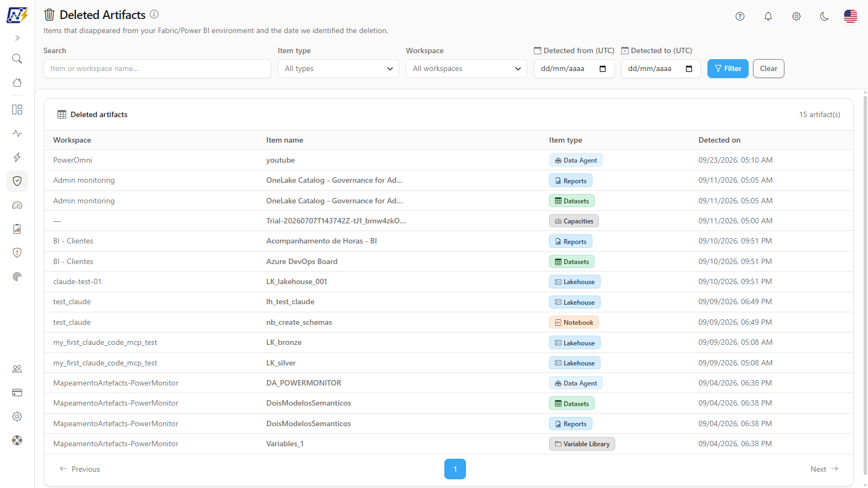Click the Notebook type badge

(574, 322)
